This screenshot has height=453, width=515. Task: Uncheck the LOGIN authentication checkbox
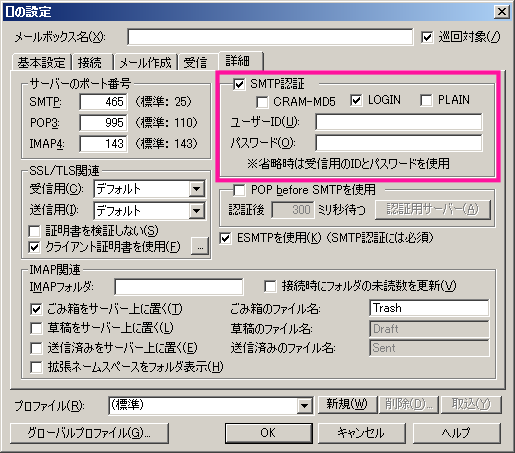click(x=356, y=100)
